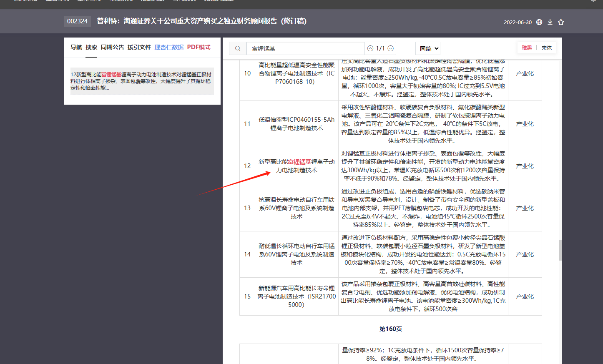Click 产业化 status in row 11
Image resolution: width=603 pixels, height=364 pixels.
click(x=525, y=124)
